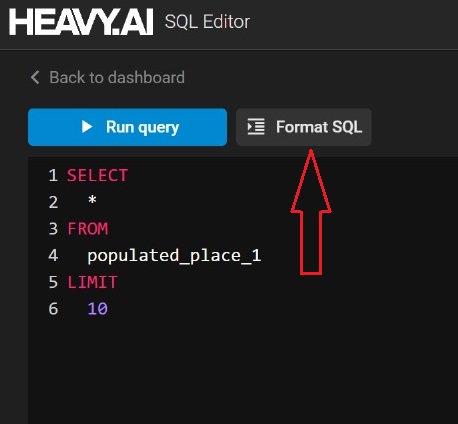Click line number 6 in gutter

coord(53,309)
